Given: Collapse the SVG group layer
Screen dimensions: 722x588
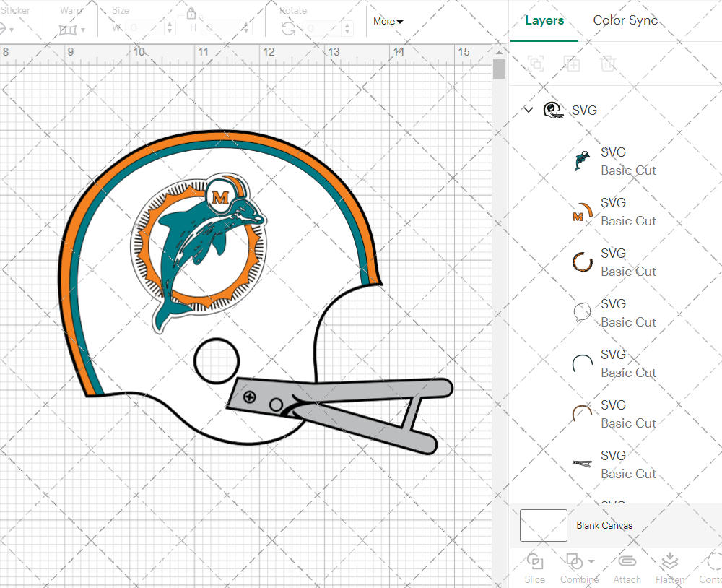Looking at the screenshot, I should (x=529, y=110).
